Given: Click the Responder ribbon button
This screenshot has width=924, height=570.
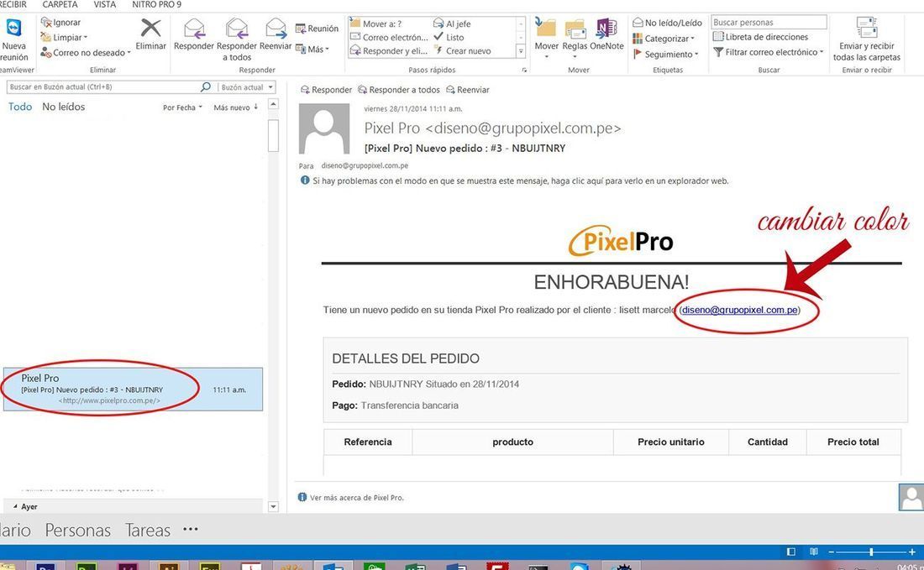Looking at the screenshot, I should (194, 34).
